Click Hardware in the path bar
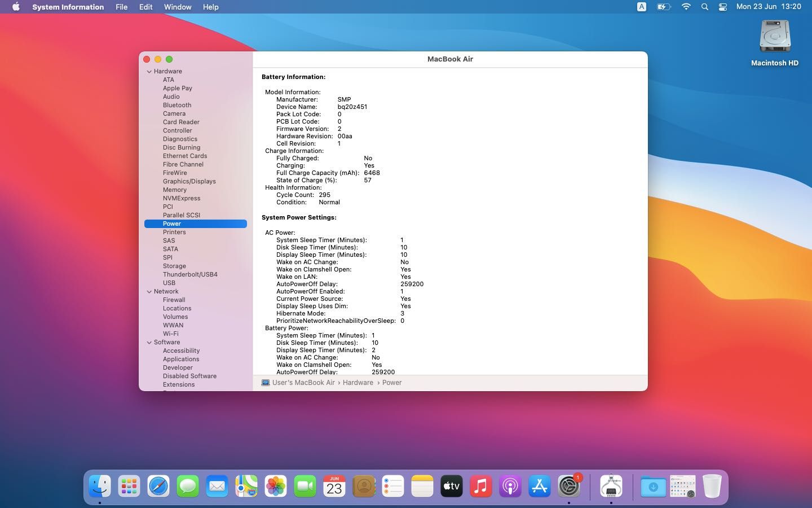Image resolution: width=812 pixels, height=508 pixels. 358,383
